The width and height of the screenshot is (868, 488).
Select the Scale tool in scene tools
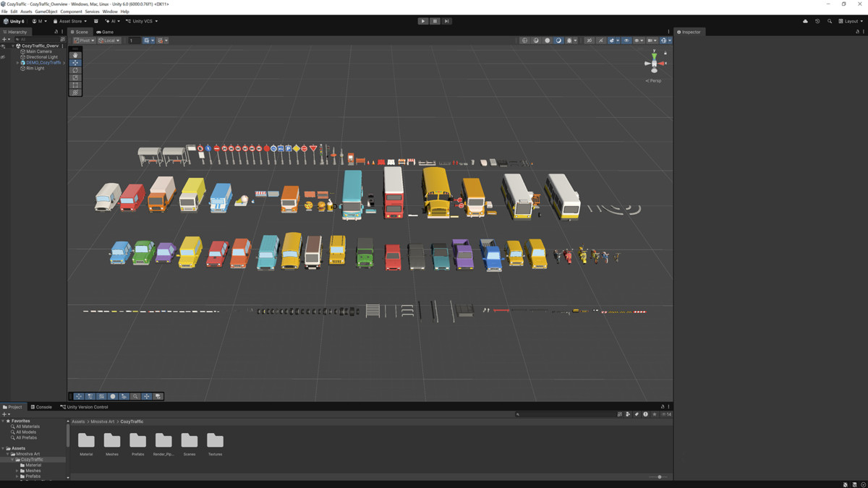click(75, 77)
